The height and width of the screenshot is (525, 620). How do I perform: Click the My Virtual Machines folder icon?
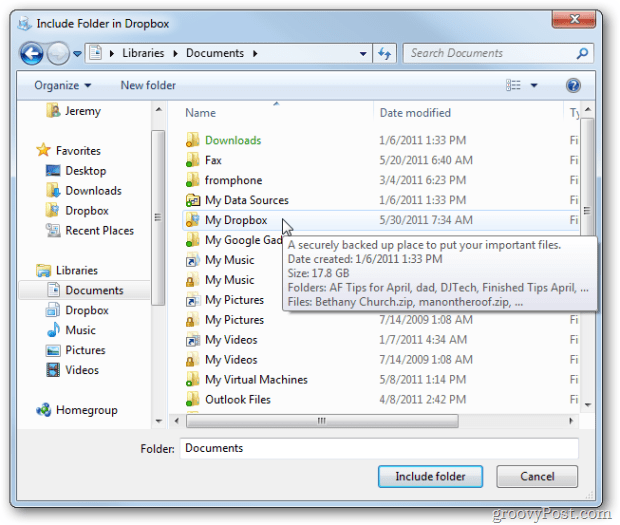pyautogui.click(x=193, y=380)
